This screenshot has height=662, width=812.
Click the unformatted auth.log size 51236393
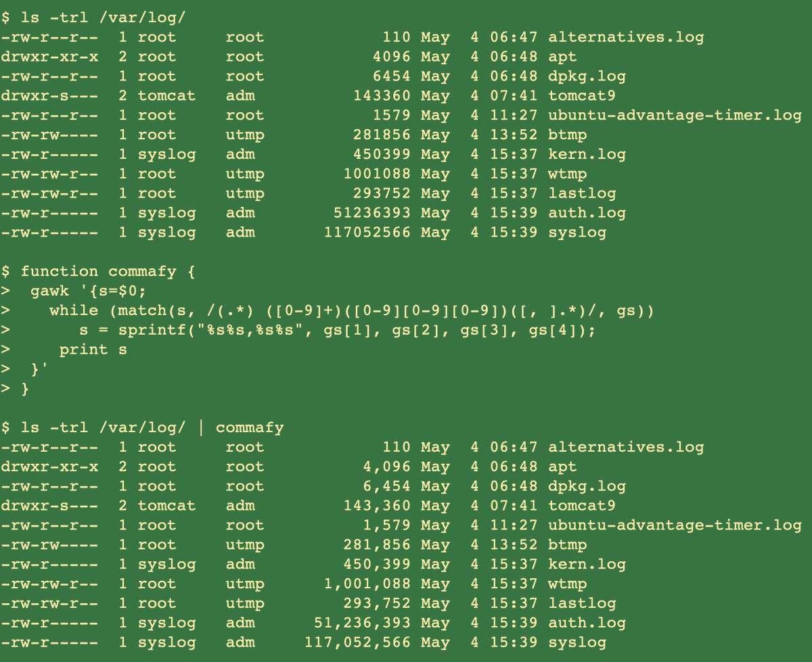(372, 212)
